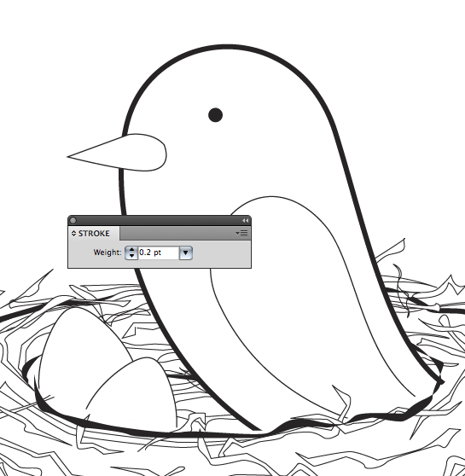This screenshot has width=465, height=476.
Task: Open the stroke Weight dropdown list
Action: coord(186,253)
